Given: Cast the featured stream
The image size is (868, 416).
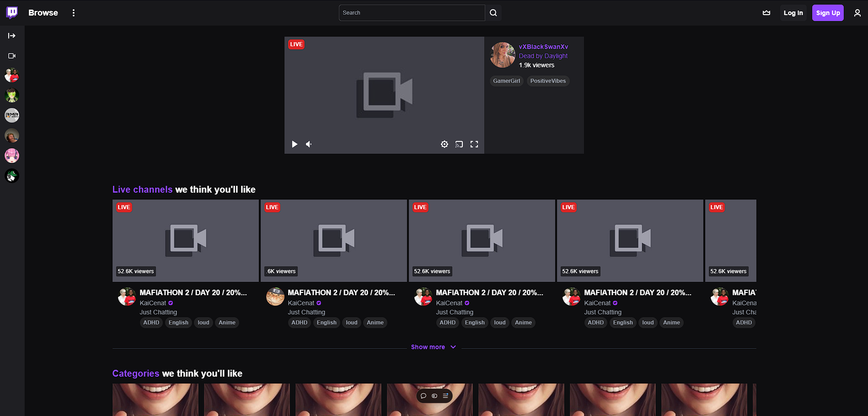Looking at the screenshot, I should (459, 144).
